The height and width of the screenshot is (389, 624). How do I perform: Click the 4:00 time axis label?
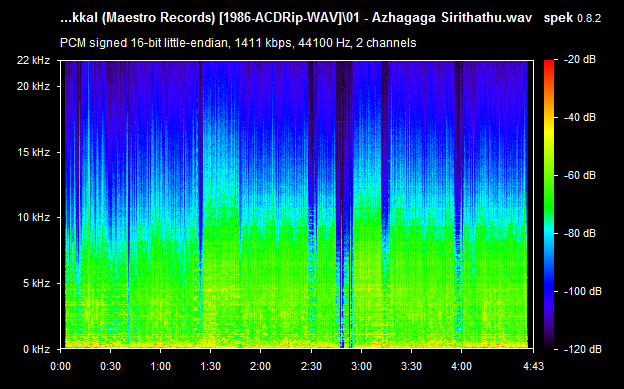pos(461,366)
